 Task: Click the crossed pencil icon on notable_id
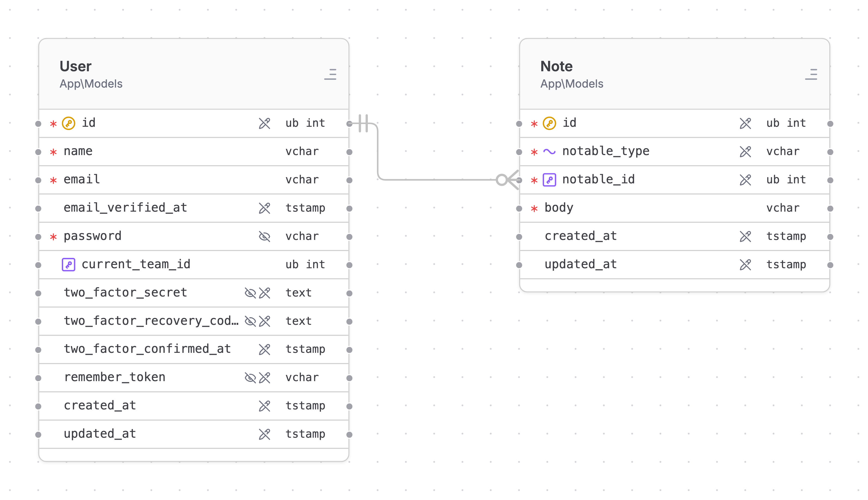[745, 180]
